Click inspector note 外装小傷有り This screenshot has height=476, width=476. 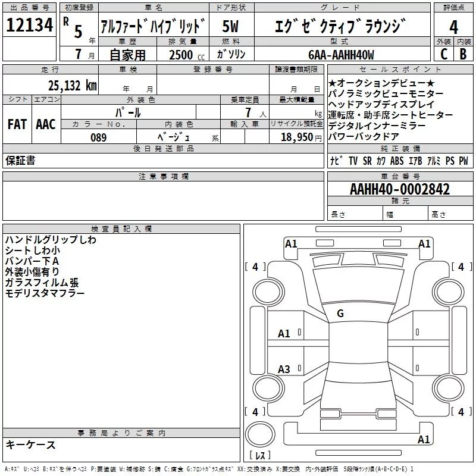(x=32, y=271)
